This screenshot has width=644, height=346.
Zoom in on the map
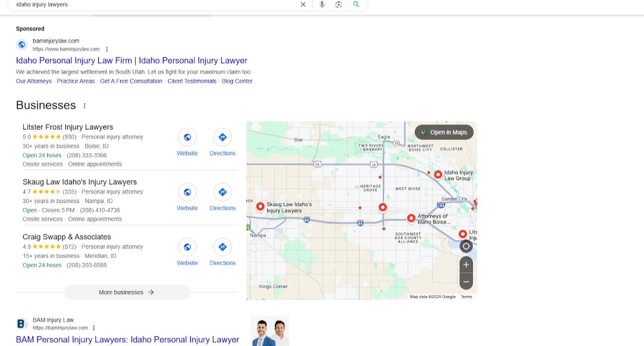click(x=466, y=265)
